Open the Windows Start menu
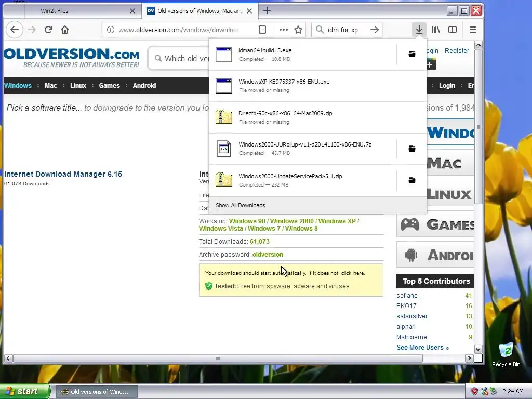The height and width of the screenshot is (399, 532). point(24,392)
